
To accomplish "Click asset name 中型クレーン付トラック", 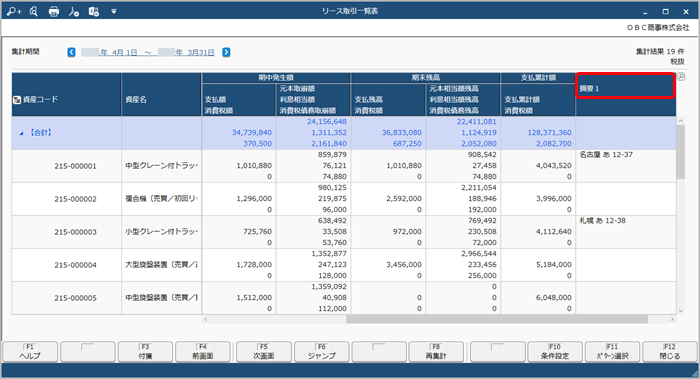I will (161, 166).
